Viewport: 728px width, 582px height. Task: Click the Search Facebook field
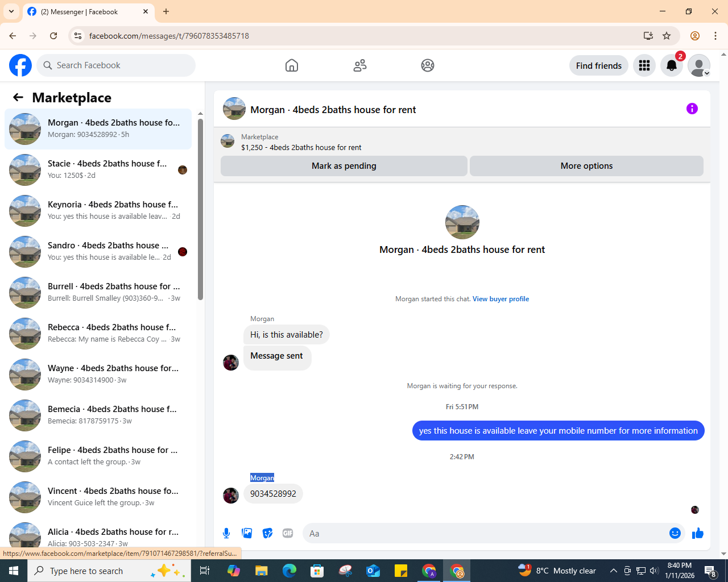(x=116, y=65)
